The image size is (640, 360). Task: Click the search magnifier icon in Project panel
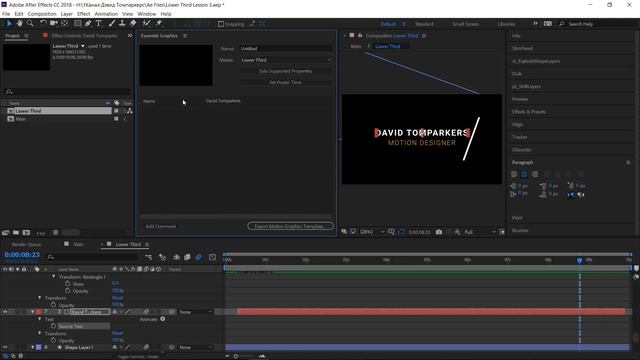pyautogui.click(x=9, y=91)
